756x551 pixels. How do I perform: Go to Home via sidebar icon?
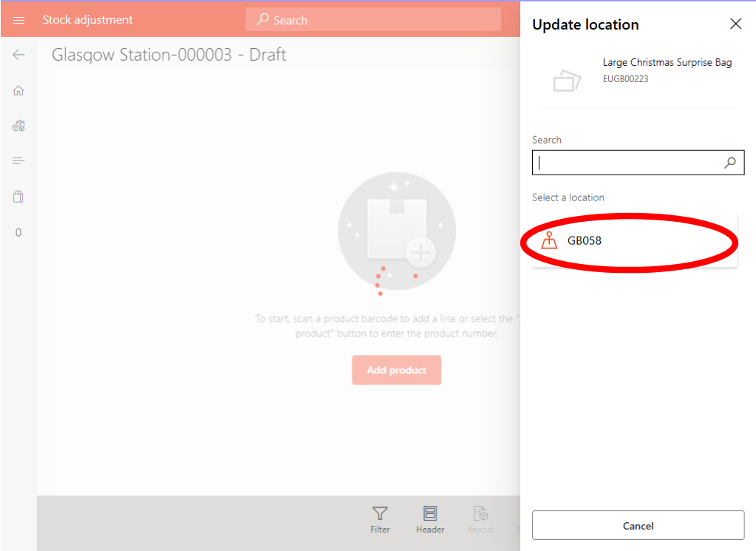[18, 91]
